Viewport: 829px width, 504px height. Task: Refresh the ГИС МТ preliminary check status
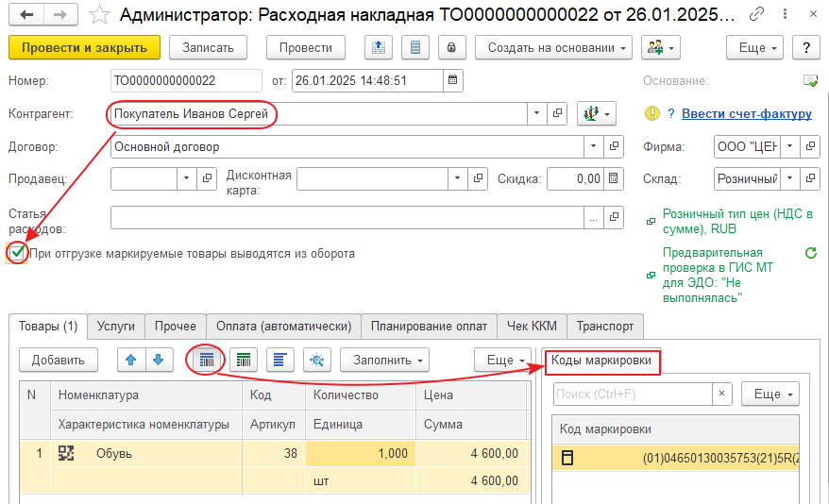tap(809, 253)
